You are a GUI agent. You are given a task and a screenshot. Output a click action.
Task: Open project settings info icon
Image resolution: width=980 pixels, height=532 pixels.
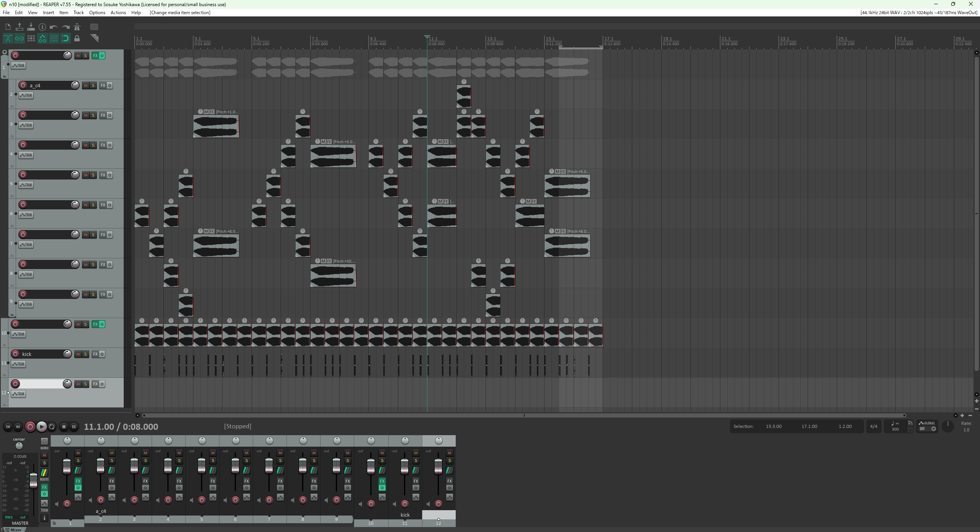(43, 27)
